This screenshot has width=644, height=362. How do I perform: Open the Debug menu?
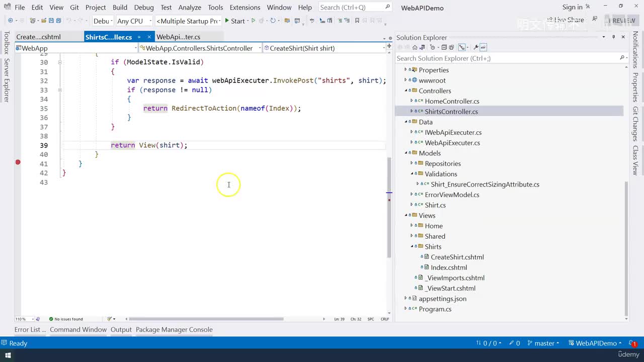[144, 8]
